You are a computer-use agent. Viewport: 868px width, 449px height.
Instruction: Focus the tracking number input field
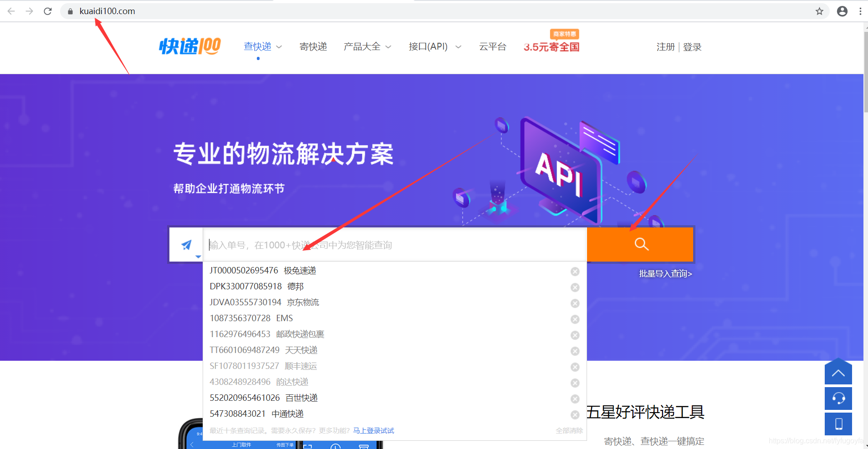(x=395, y=245)
